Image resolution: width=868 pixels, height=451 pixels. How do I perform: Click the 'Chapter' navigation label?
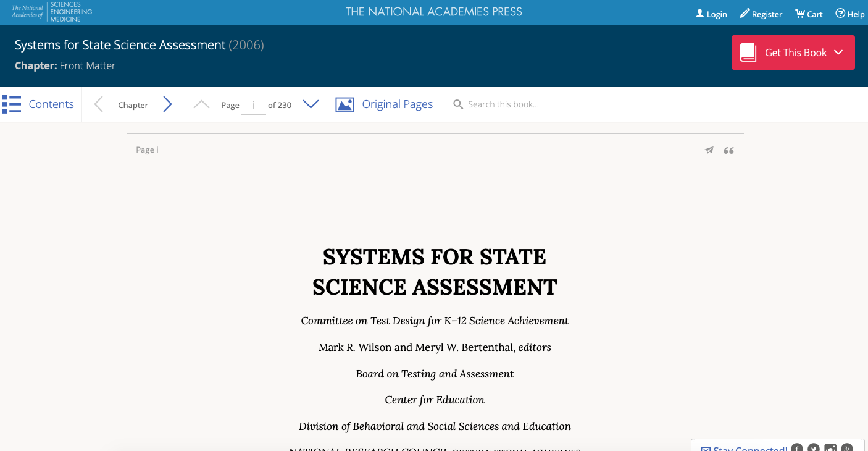pos(133,105)
